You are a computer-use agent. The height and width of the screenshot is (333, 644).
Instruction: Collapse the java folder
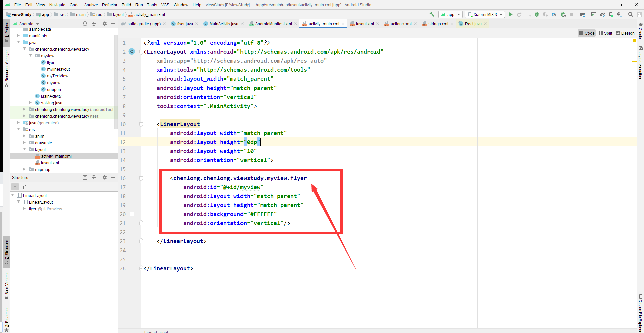pos(18,42)
